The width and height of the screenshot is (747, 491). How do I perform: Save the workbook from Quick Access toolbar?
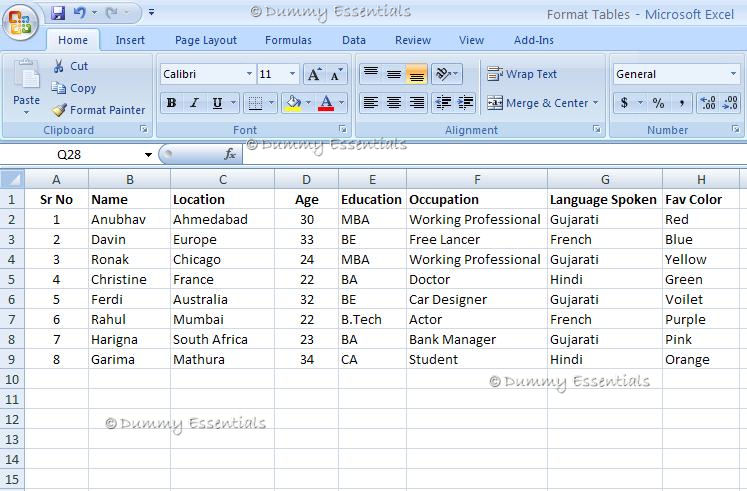click(x=58, y=13)
